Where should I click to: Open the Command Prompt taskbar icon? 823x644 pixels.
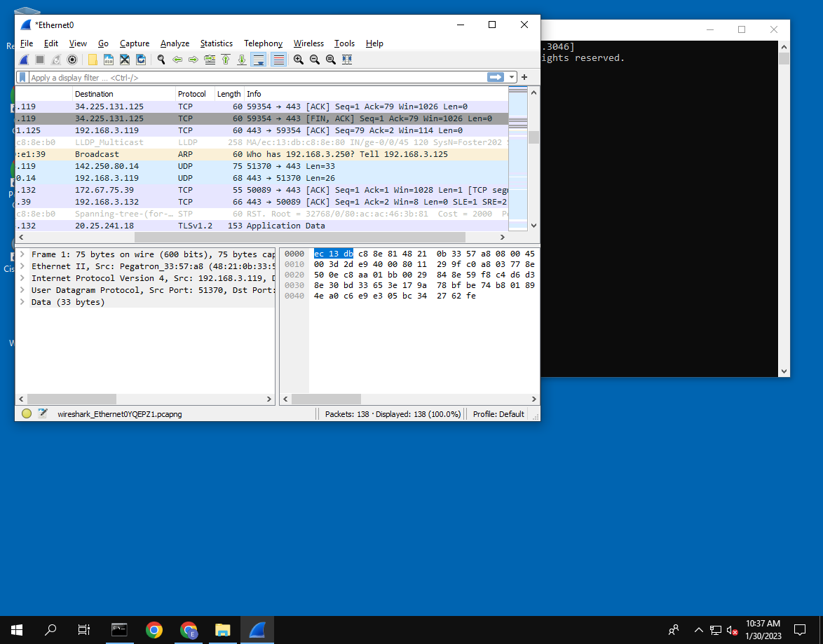pos(120,630)
